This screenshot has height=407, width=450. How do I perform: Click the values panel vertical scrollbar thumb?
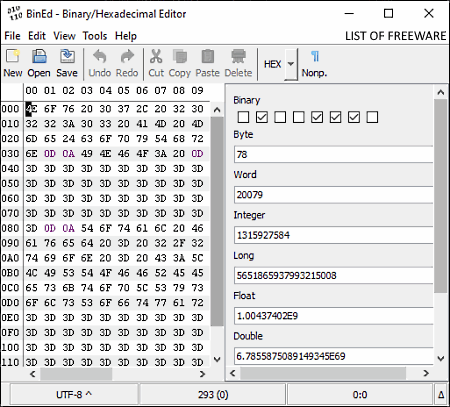point(441,196)
